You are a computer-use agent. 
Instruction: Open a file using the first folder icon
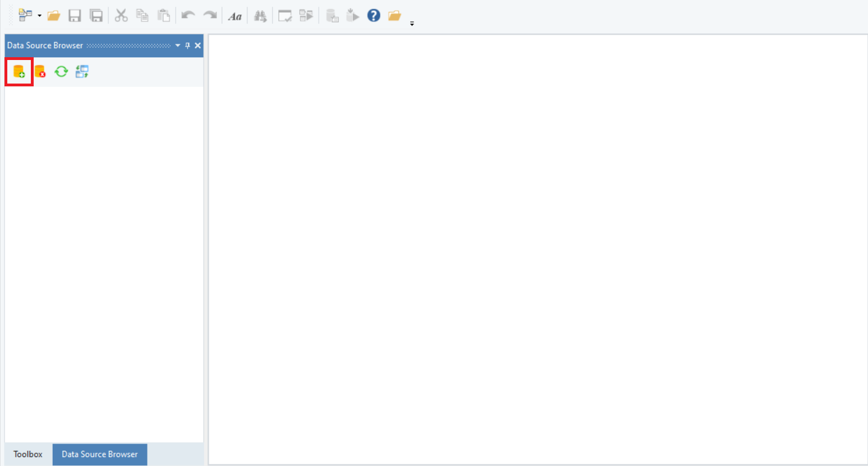tap(54, 16)
